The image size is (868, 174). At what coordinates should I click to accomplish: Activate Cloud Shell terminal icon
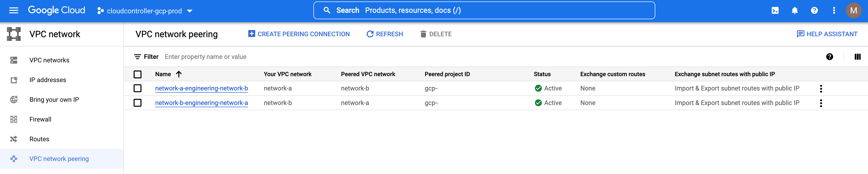(x=775, y=10)
